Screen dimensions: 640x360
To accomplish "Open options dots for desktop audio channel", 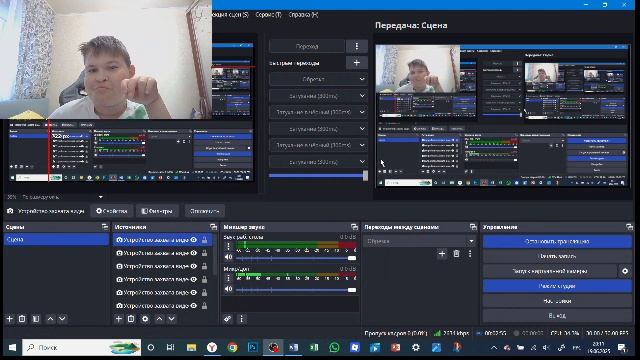I will coord(228,246).
